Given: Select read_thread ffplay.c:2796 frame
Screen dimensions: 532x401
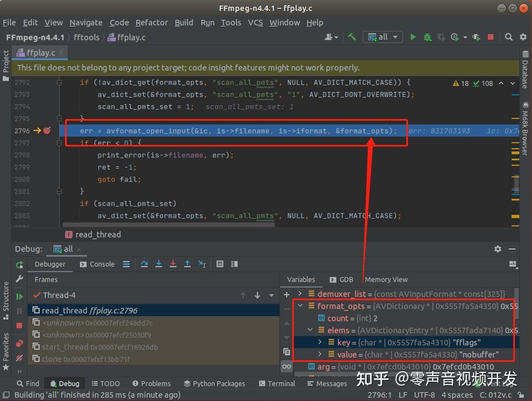Looking at the screenshot, I should pos(153,310).
